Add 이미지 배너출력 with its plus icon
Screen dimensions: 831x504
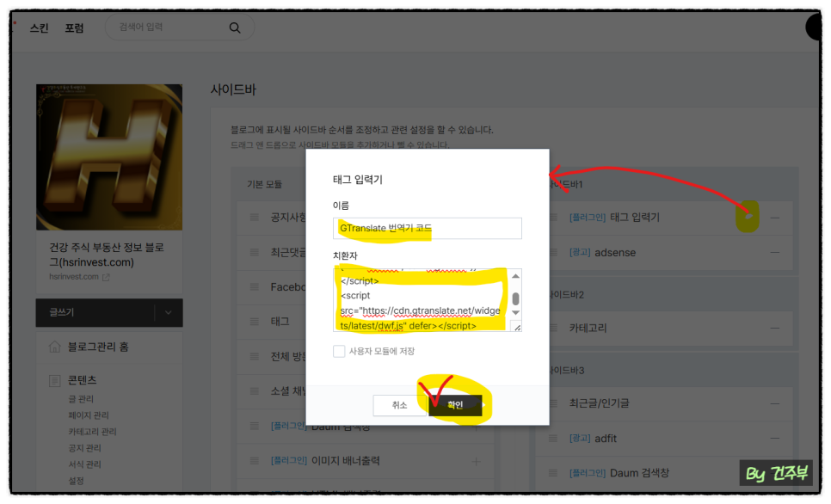pyautogui.click(x=476, y=462)
